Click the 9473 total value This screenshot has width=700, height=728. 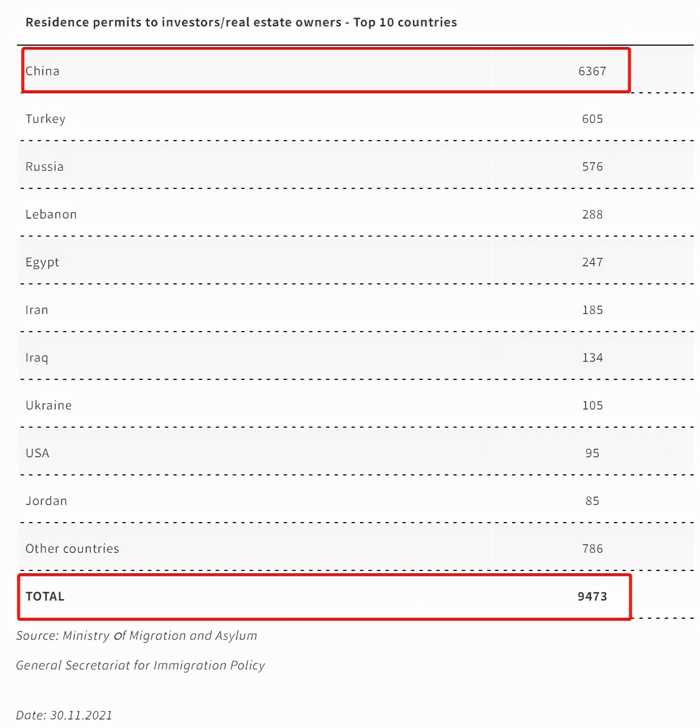592,596
